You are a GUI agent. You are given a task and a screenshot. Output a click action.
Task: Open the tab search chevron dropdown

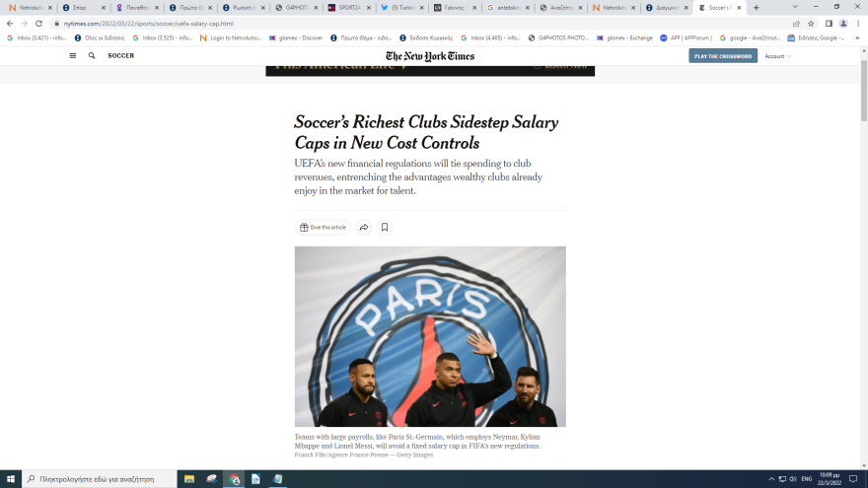tap(795, 7)
